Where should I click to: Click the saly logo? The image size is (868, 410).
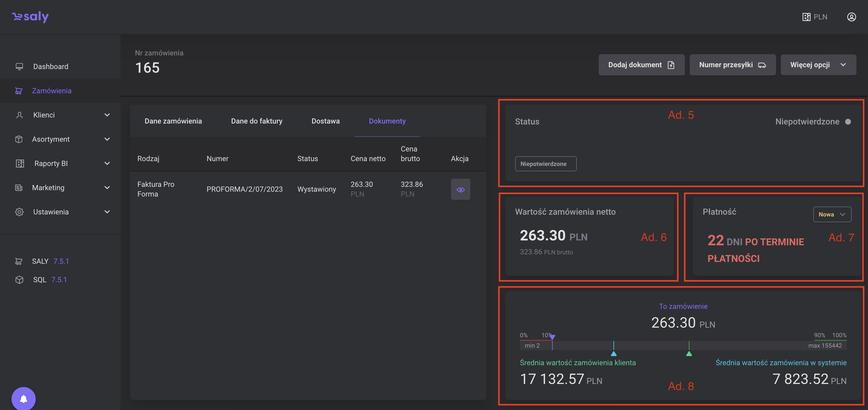tap(30, 17)
